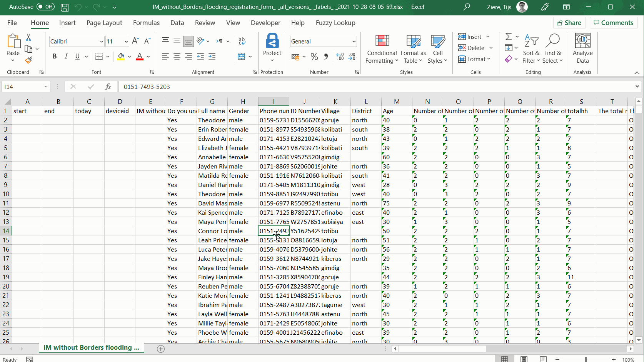The height and width of the screenshot is (362, 644).
Task: Click the AutoSum sigma icon
Action: point(509,37)
